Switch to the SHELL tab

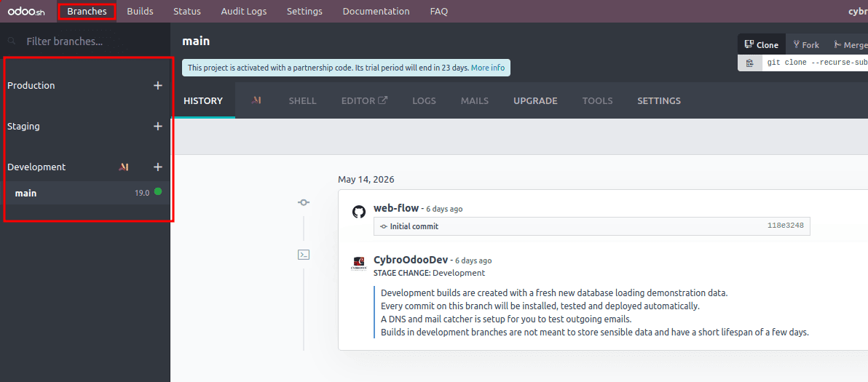[302, 100]
